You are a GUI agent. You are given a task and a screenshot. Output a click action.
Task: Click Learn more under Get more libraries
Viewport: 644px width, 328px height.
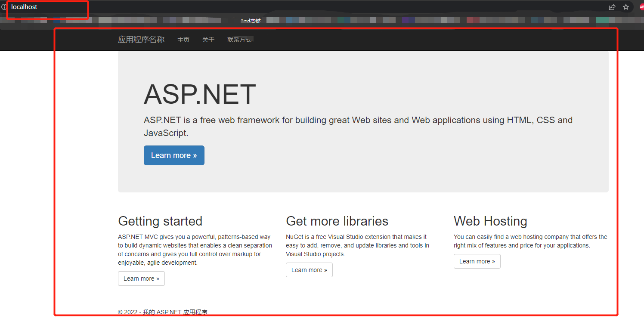click(309, 270)
